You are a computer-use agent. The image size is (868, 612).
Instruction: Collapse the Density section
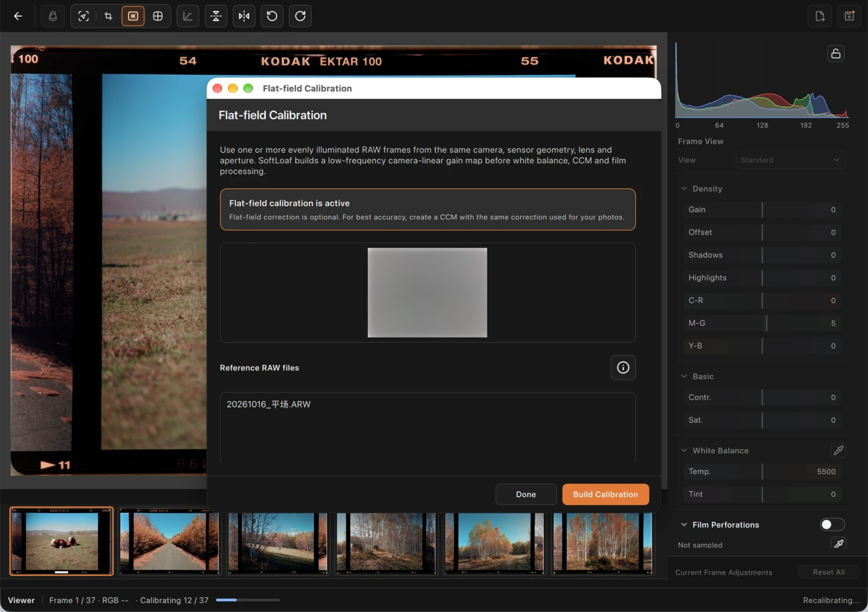(x=684, y=189)
